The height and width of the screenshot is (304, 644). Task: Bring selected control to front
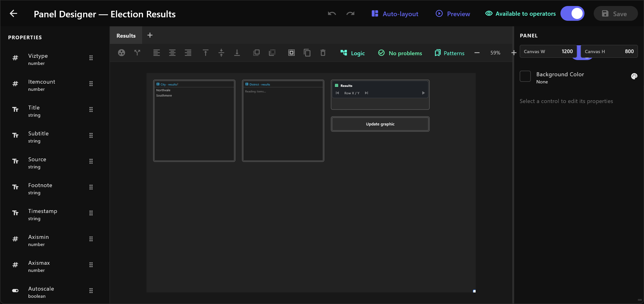(x=256, y=53)
